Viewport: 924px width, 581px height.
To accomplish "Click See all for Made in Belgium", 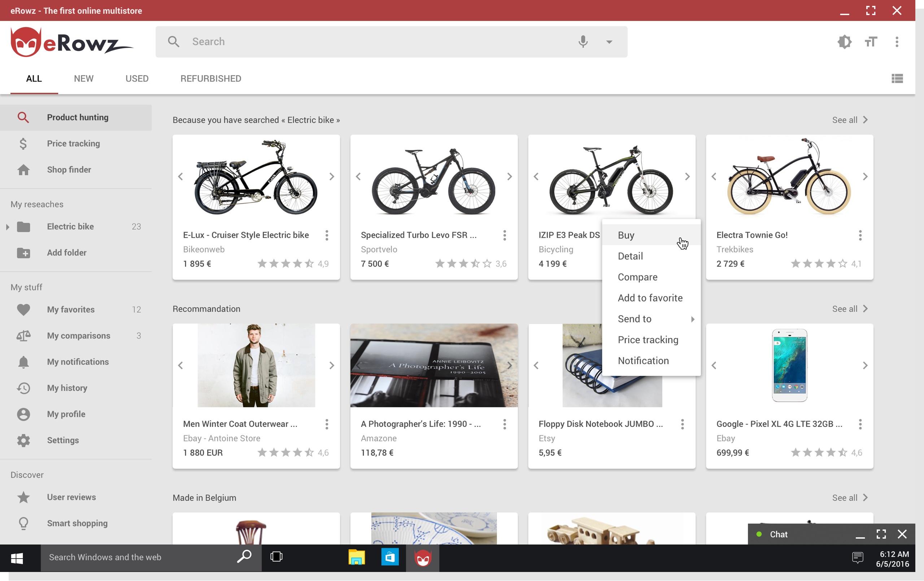I will pyautogui.click(x=850, y=497).
